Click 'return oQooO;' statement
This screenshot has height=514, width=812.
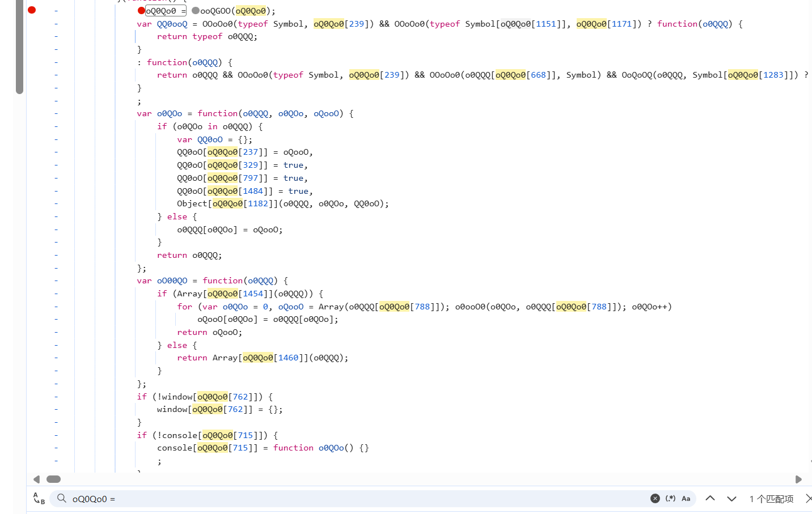(210, 332)
